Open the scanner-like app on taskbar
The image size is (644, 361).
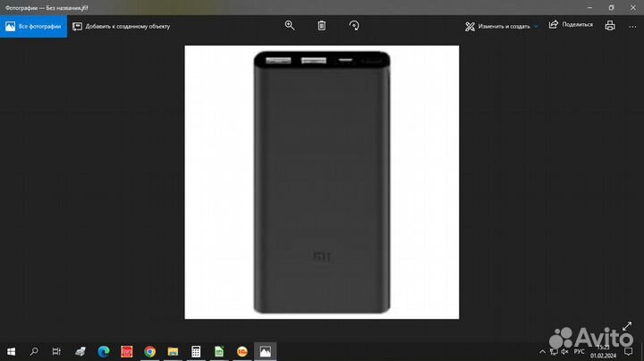80,351
